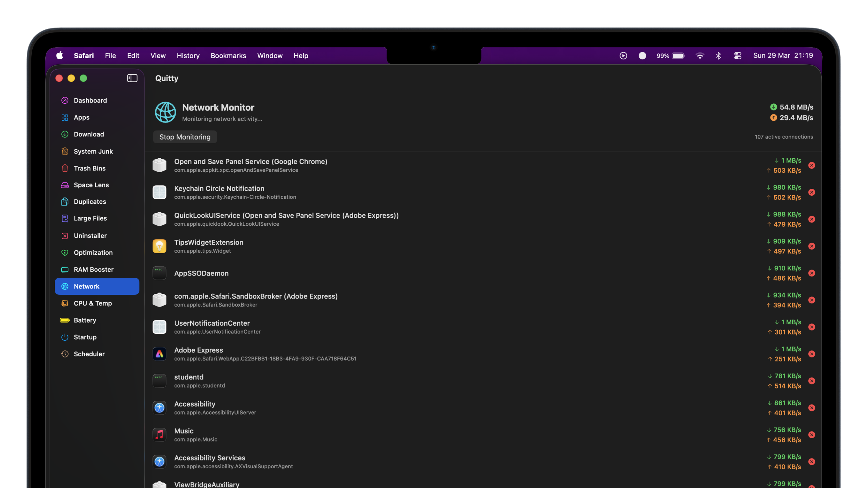Screen dimensions: 868x488
Task: Open the CPU & Temp monitor
Action: [x=93, y=303]
